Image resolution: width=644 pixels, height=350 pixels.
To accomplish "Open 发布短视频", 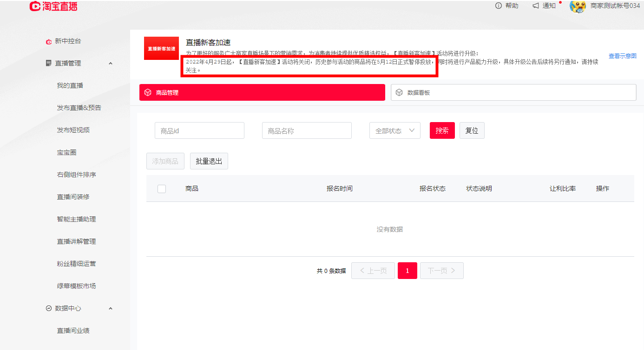I will pos(73,130).
